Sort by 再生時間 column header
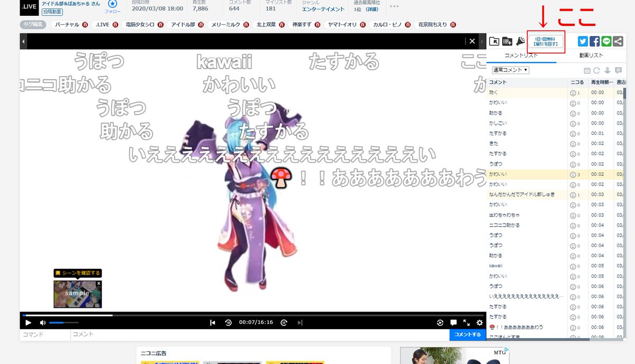 (601, 83)
